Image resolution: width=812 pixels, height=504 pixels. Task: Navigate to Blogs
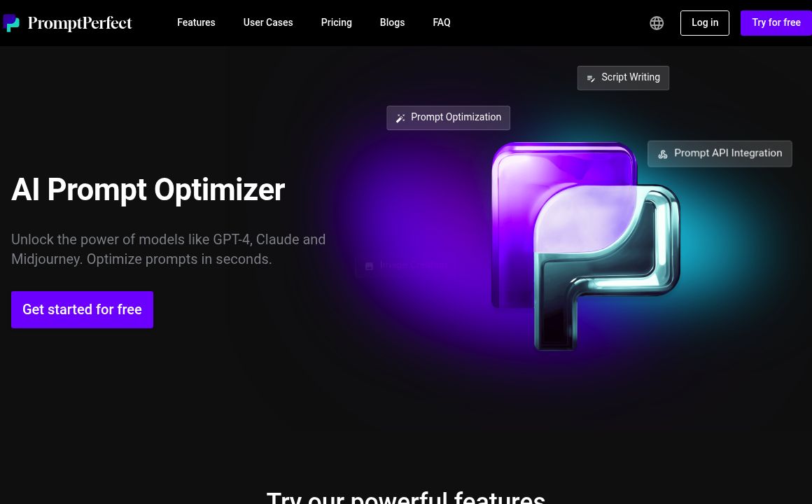pos(392,22)
